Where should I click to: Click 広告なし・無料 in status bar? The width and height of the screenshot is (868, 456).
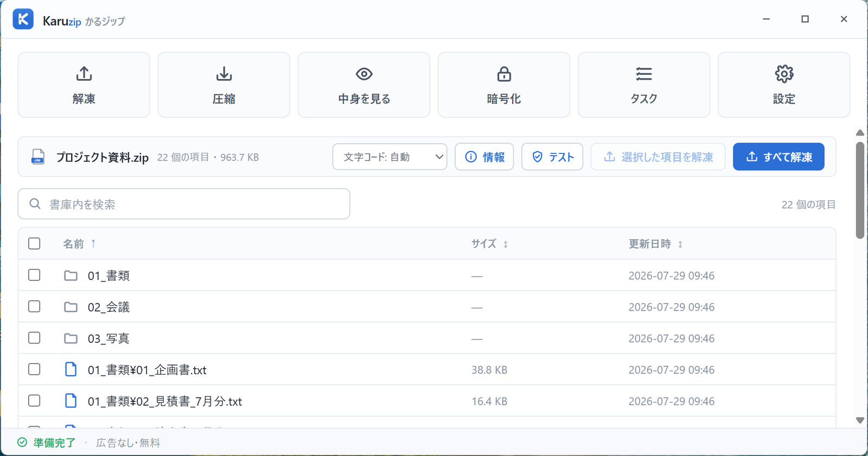128,442
